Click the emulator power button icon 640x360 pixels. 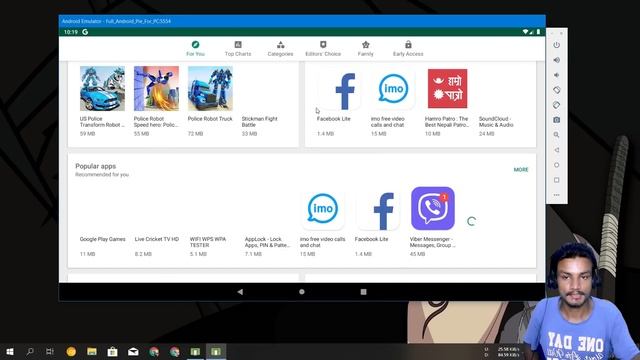pos(556,45)
